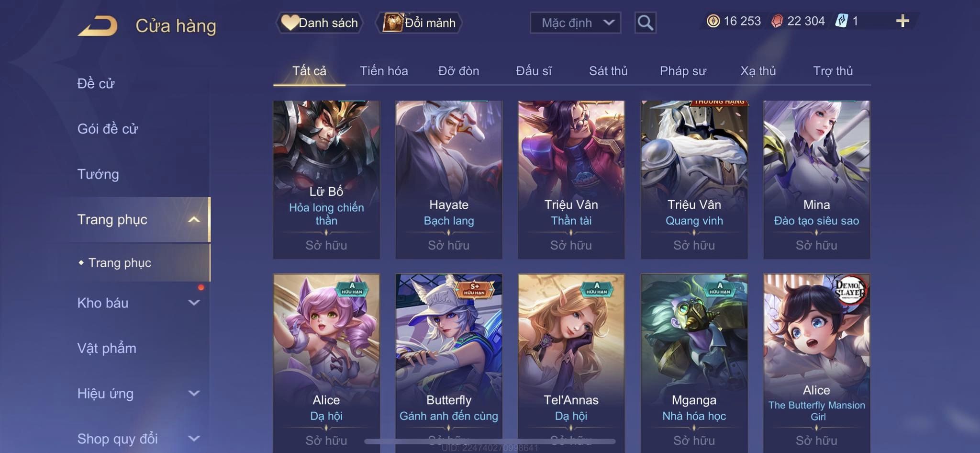Screen dimensions: 980x453
Task: Click the red ruby currency icon
Action: (x=777, y=21)
